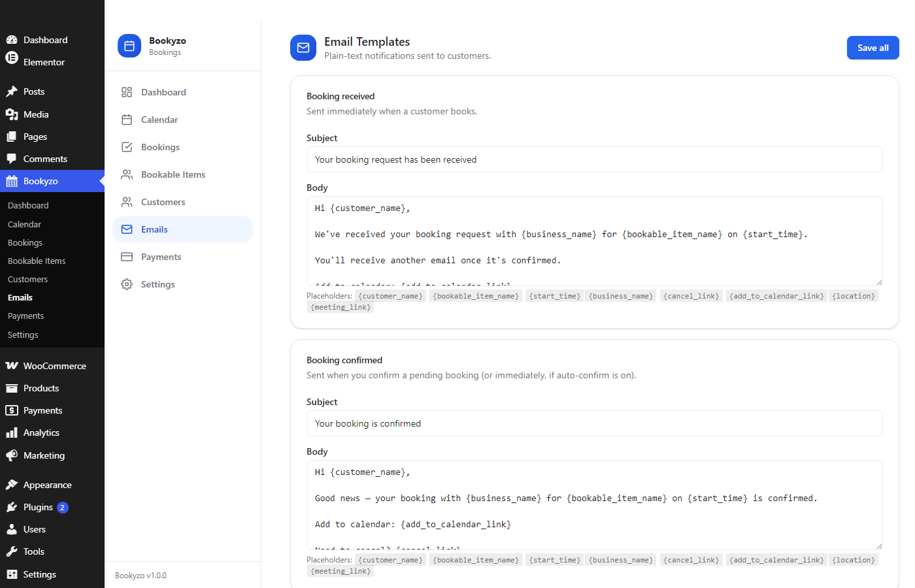
Task: Click the Comments bubble icon
Action: pos(12,159)
